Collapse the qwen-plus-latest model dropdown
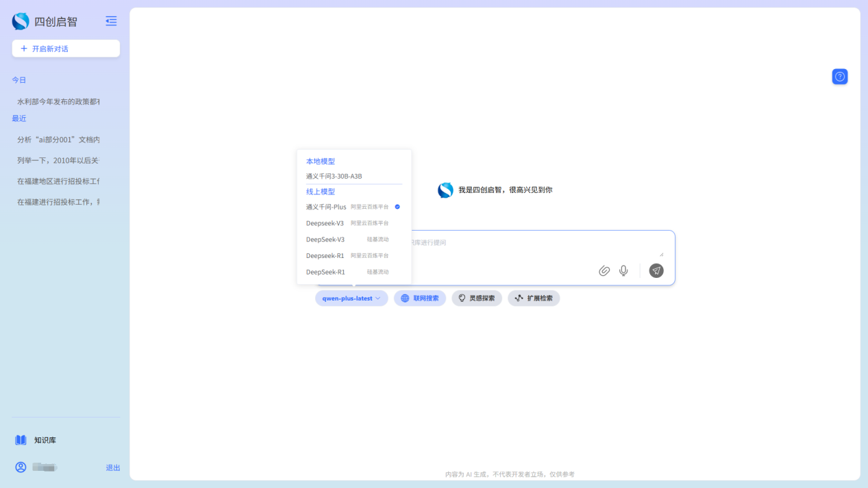The height and width of the screenshot is (488, 868). (x=351, y=298)
